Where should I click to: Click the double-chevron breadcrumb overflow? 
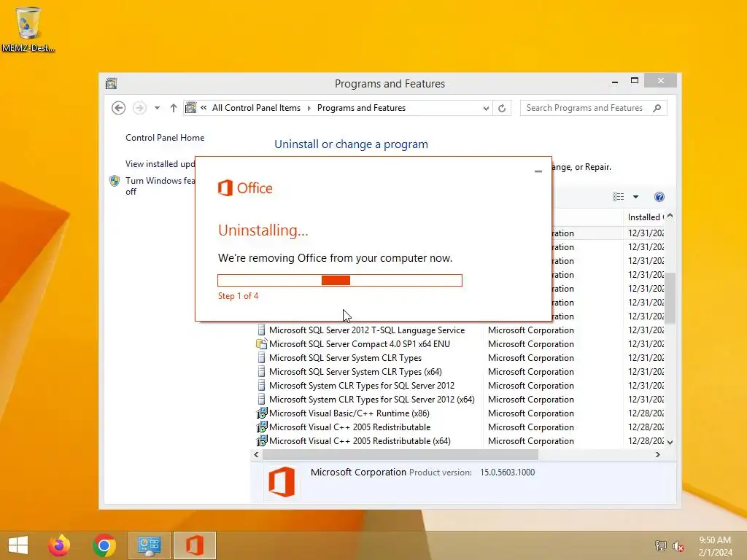click(204, 108)
